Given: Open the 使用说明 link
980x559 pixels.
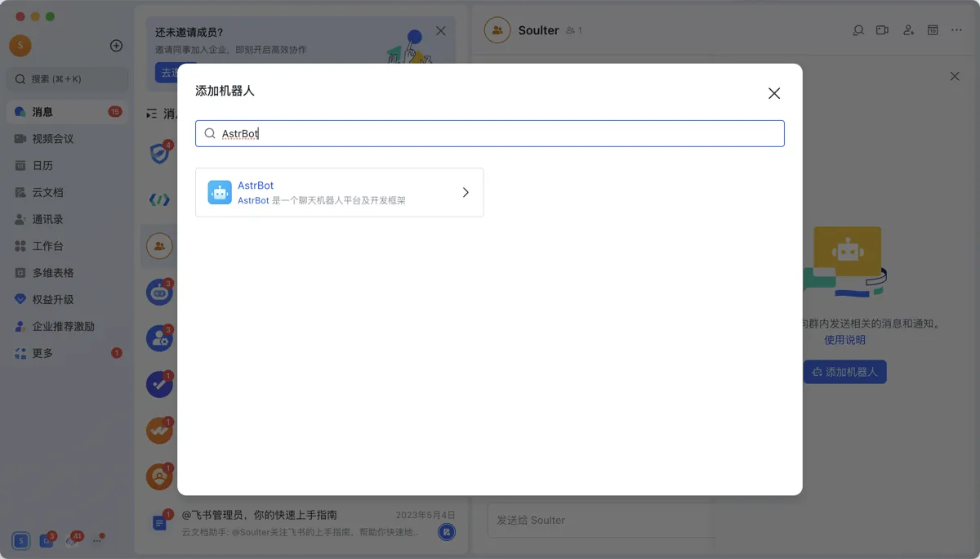Looking at the screenshot, I should point(844,340).
